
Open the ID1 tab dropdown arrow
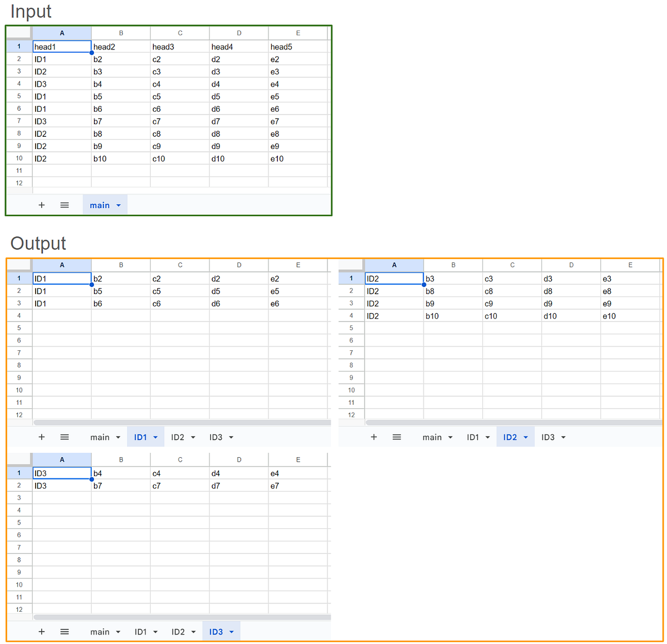coord(156,437)
